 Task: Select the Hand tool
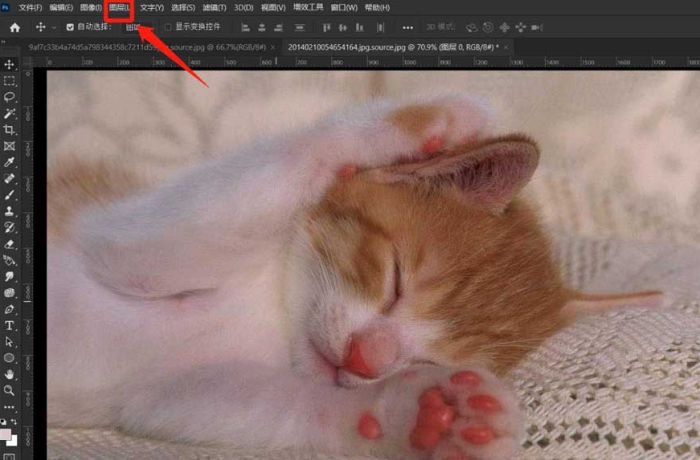point(9,374)
